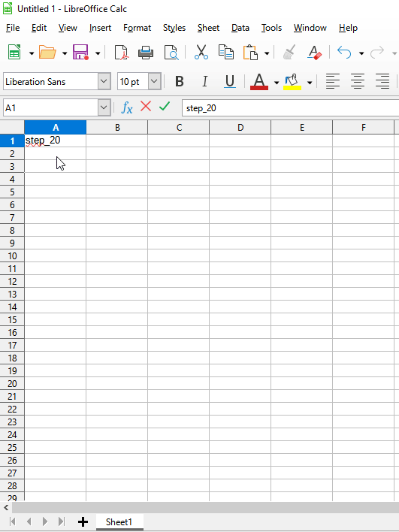Open the Data menu

(x=240, y=28)
